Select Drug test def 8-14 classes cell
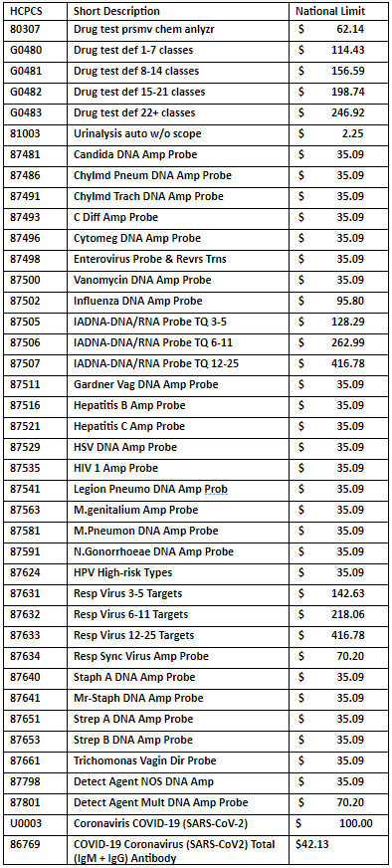Image resolution: width=392 pixels, height=868 pixels. [179, 71]
